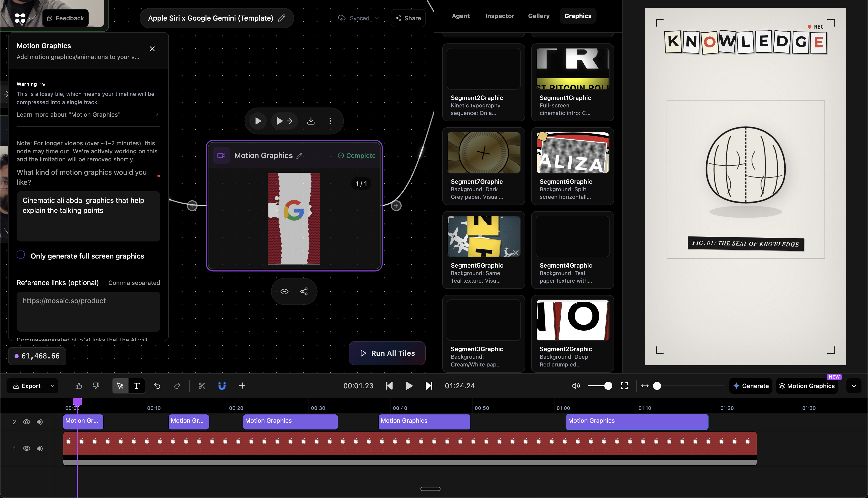Click the Share button
The width and height of the screenshot is (868, 498).
point(408,18)
